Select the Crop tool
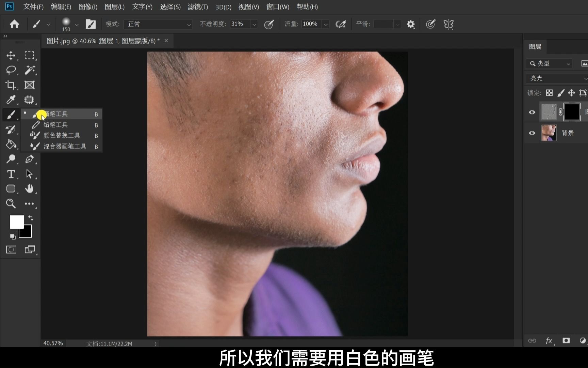The height and width of the screenshot is (368, 588). click(x=11, y=85)
